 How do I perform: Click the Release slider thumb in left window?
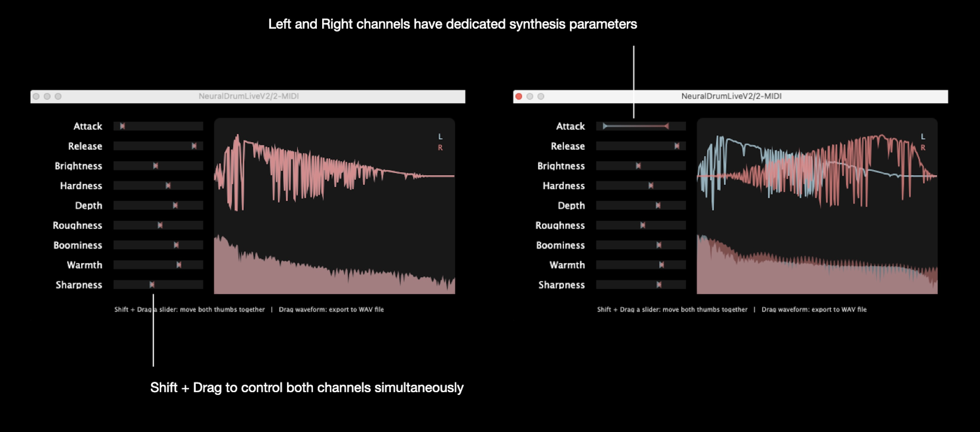[x=194, y=146]
